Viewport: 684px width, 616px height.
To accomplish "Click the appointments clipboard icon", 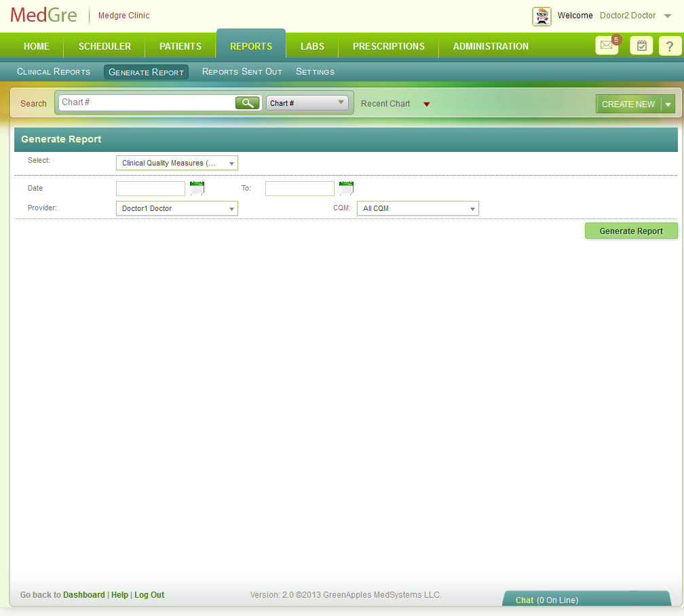I will [641, 45].
